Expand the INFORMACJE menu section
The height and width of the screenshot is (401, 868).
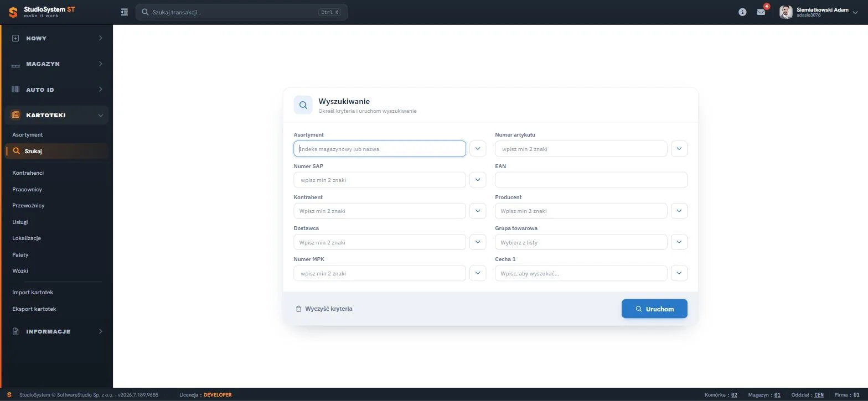pos(100,331)
